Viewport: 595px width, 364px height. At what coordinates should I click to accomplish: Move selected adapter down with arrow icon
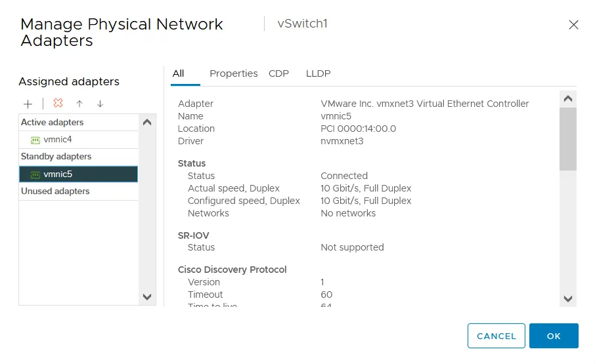[x=100, y=104]
